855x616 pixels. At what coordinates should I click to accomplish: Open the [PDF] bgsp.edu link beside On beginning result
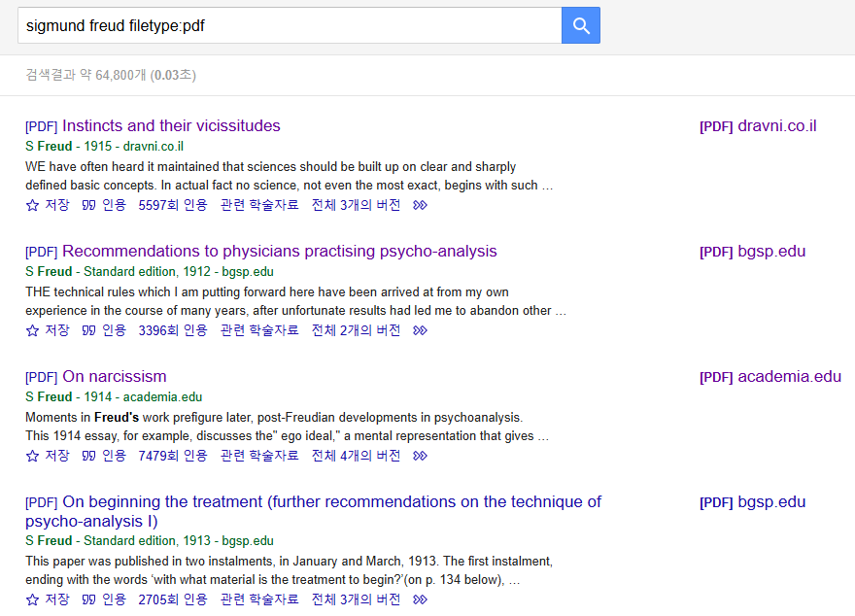752,502
